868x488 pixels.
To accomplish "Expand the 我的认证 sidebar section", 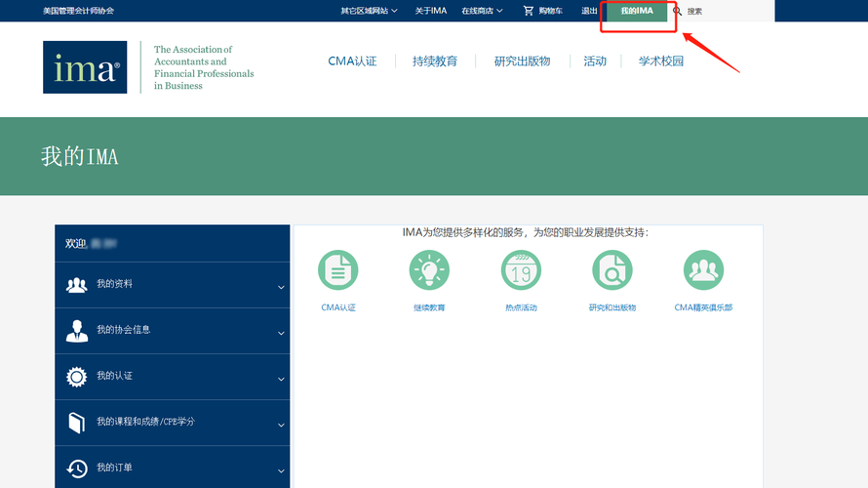I will coord(173,377).
